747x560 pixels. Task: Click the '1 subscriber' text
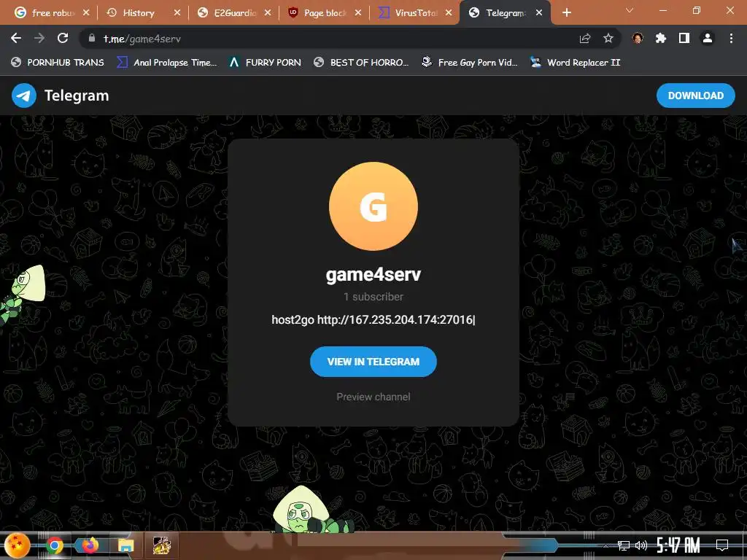pyautogui.click(x=373, y=297)
